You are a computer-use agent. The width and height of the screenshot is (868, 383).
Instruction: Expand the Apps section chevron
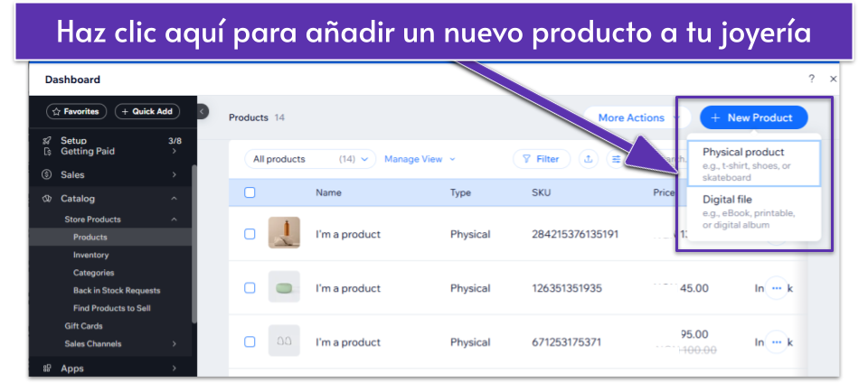pos(174,368)
